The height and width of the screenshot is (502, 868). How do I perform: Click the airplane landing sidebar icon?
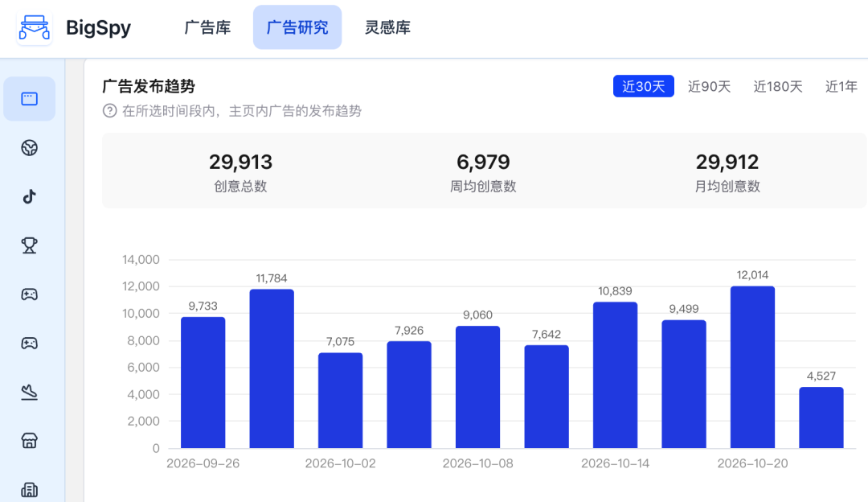pyautogui.click(x=30, y=393)
